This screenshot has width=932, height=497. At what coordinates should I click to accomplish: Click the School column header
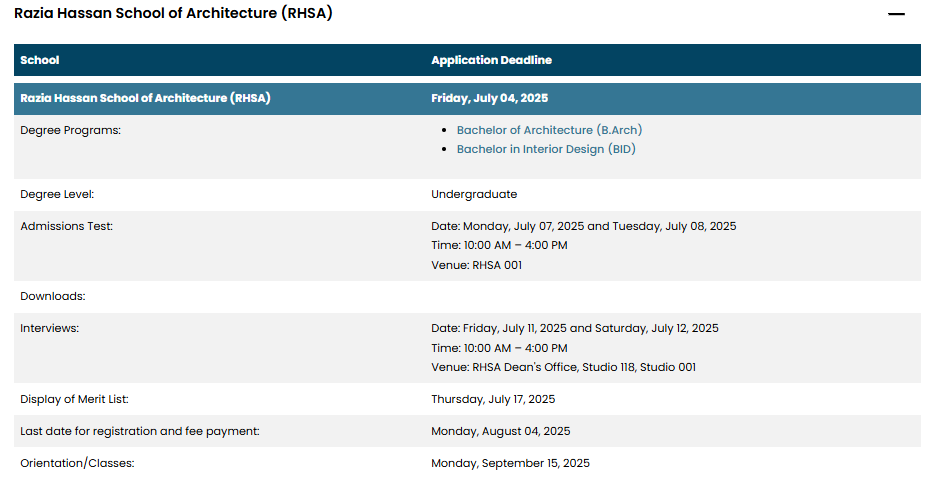(x=39, y=60)
